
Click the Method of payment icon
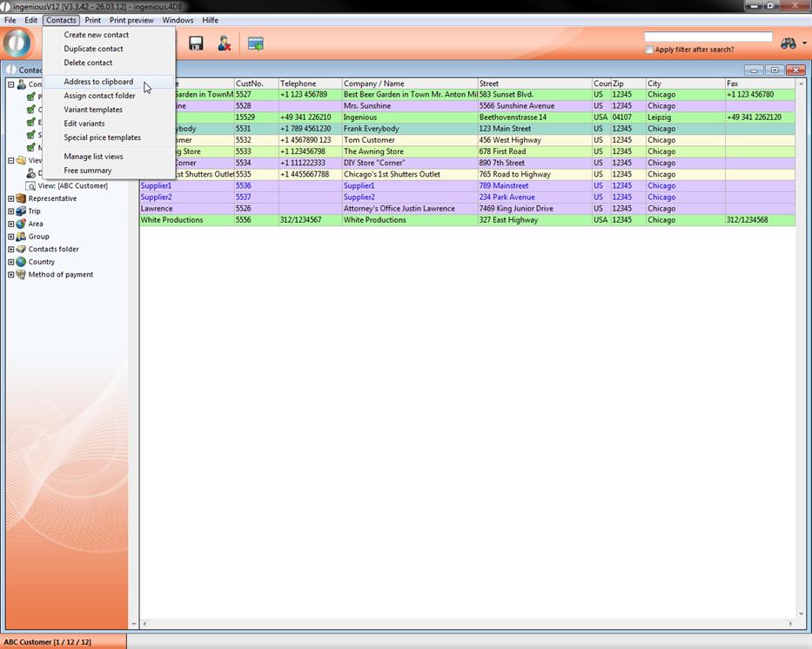pos(22,275)
